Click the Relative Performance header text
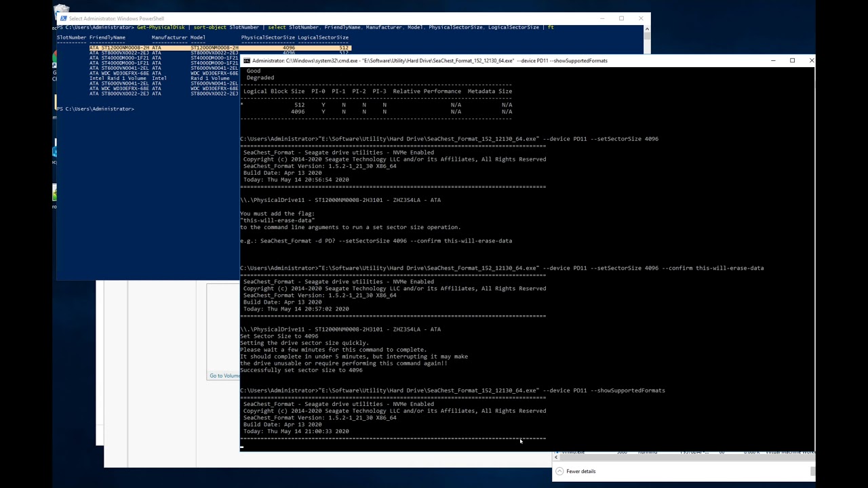Image resolution: width=868 pixels, height=488 pixels. [427, 91]
